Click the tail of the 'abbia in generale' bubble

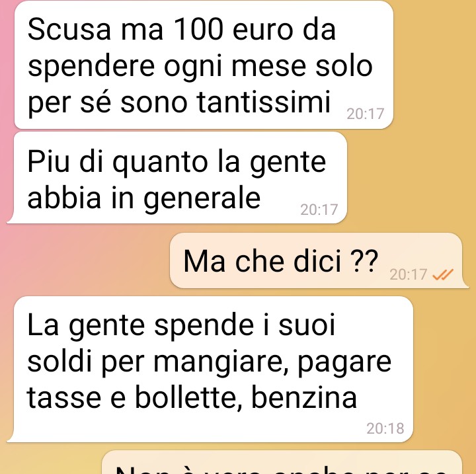tap(11, 219)
